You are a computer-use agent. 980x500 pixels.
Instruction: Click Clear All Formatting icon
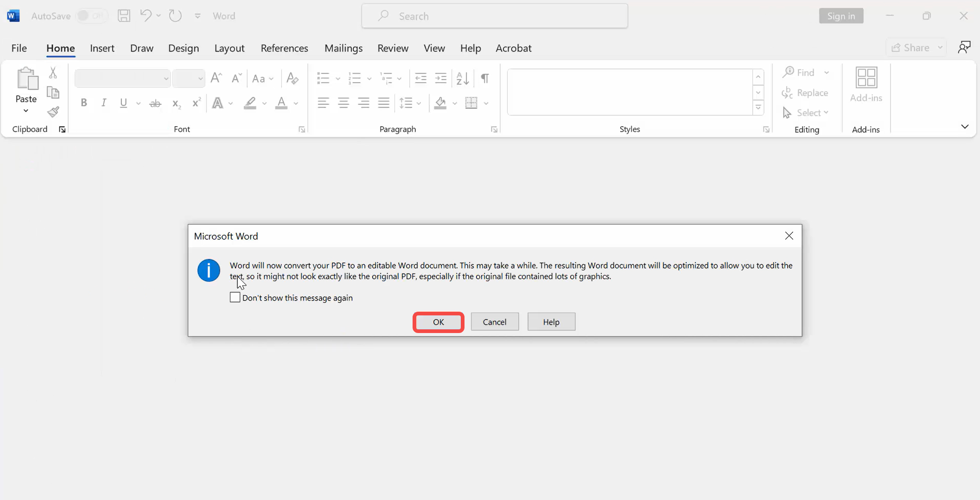tap(293, 78)
